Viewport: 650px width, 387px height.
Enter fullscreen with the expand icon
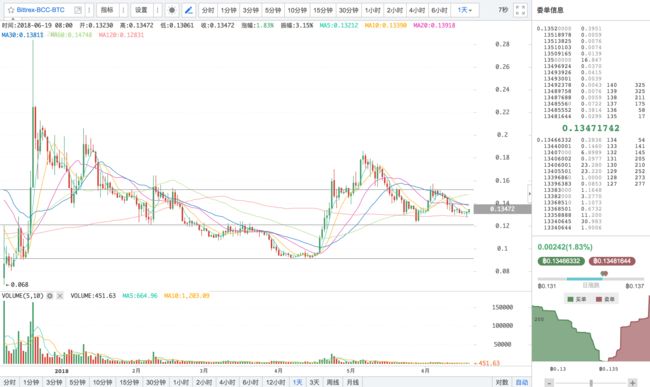point(520,10)
